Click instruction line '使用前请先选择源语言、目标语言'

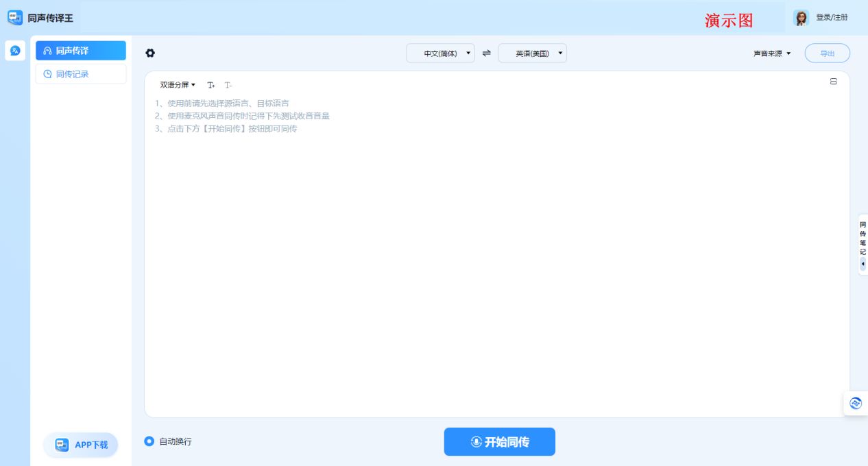click(221, 103)
